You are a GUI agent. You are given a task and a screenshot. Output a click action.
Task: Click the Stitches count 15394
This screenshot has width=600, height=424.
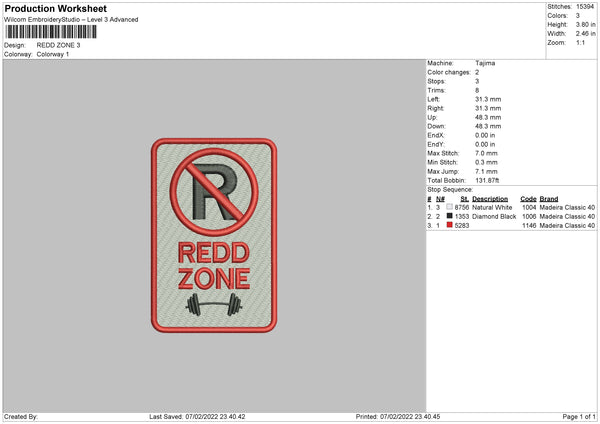click(x=587, y=6)
